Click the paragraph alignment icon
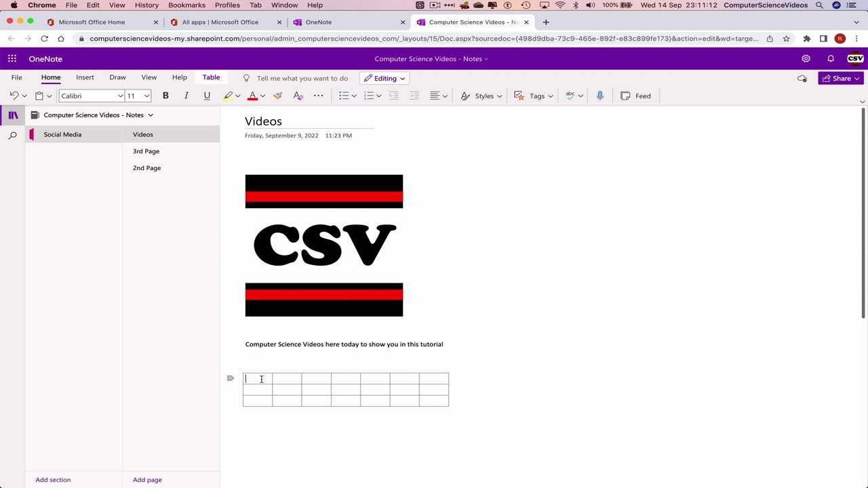The height and width of the screenshot is (488, 868). coord(435,96)
